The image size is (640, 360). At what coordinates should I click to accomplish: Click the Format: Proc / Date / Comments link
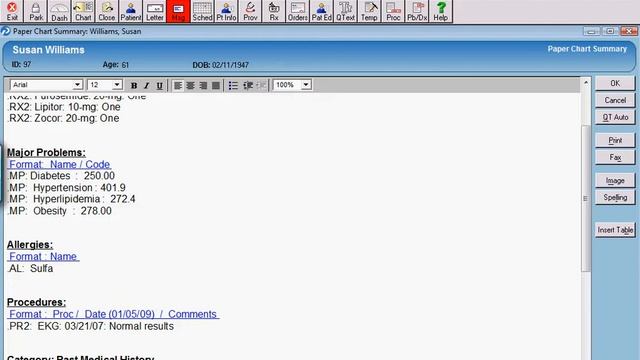(113, 314)
